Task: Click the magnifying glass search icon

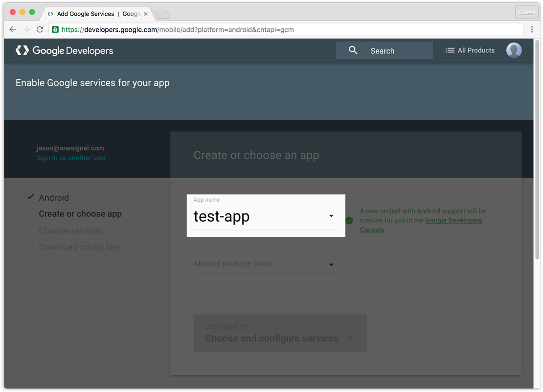Action: [x=353, y=50]
